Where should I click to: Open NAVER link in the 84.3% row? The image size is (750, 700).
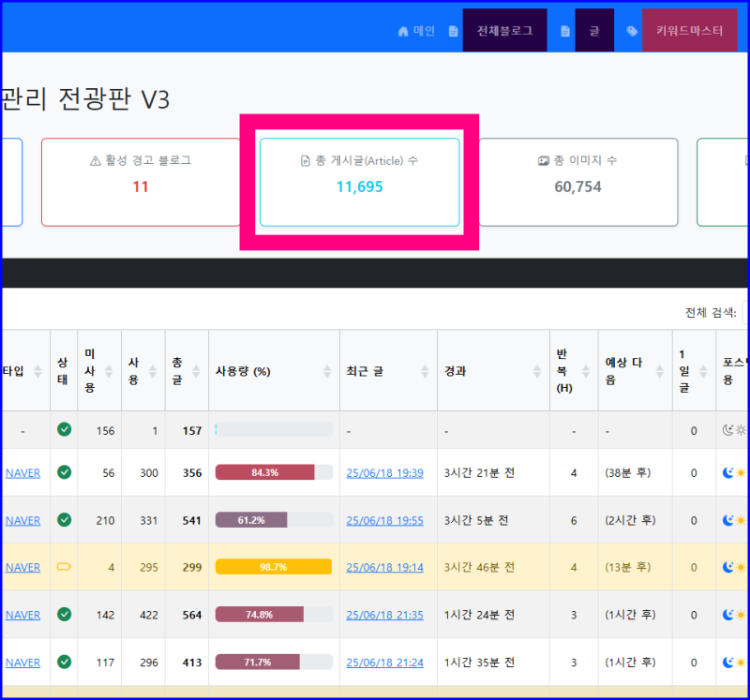click(x=22, y=473)
